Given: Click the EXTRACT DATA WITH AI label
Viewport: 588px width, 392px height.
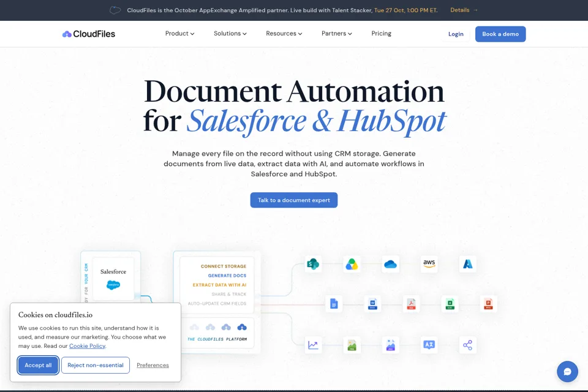Looking at the screenshot, I should pos(219,285).
